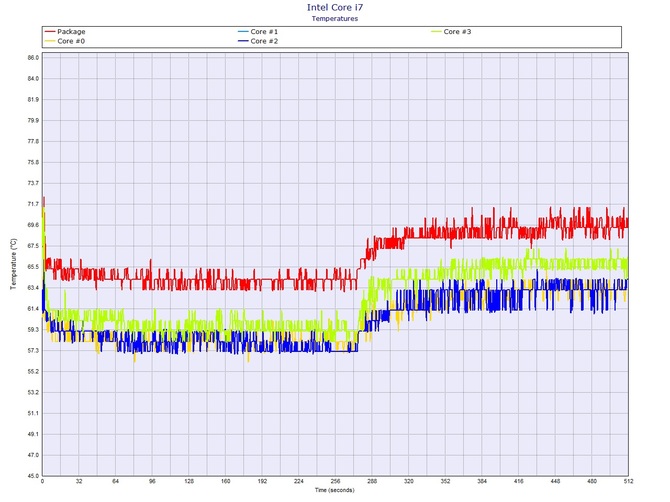
Task: Click the 79.9 y-axis value
Action: click(33, 120)
